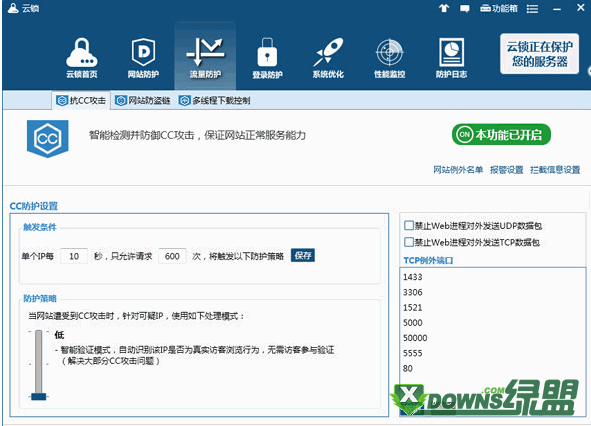The image size is (591, 426).
Task: Open the 云锁首页 home icon
Action: coord(82,58)
